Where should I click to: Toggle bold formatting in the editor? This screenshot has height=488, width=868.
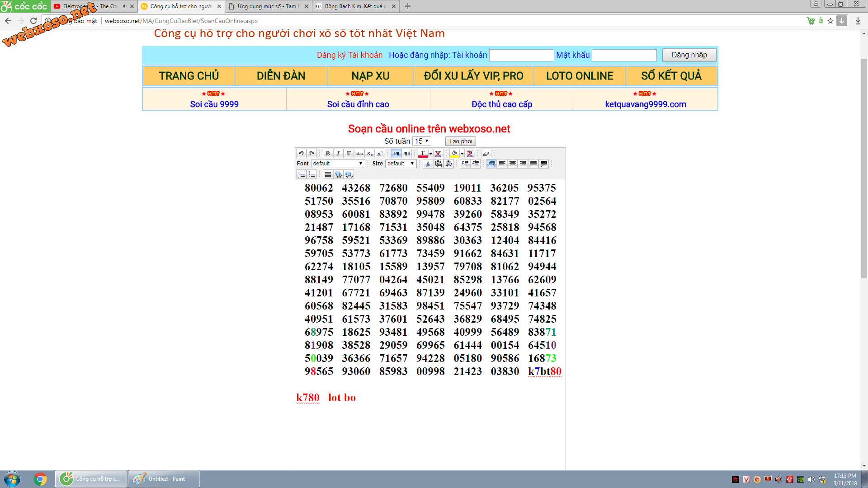point(328,154)
